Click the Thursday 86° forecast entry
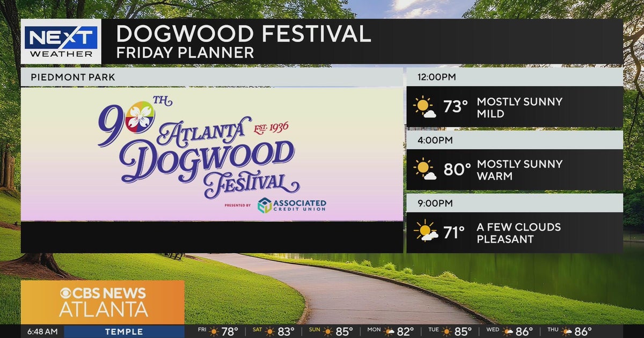 (x=569, y=332)
